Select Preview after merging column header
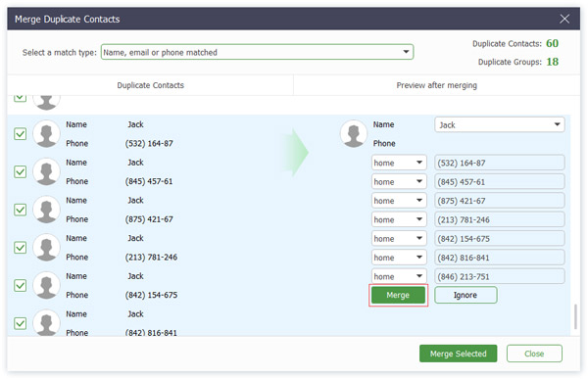The height and width of the screenshot is (379, 588). (436, 85)
